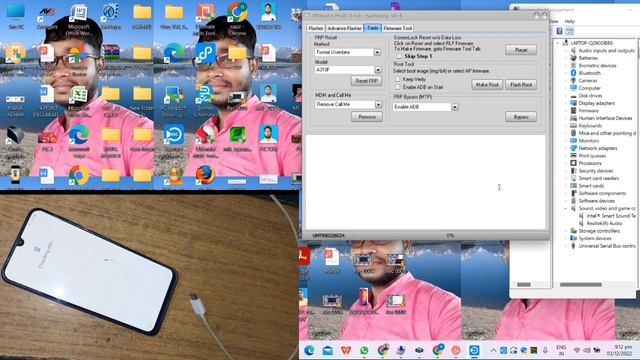Viewport: 640px width, 360px height.
Task: Click the Remove button under MDM
Action: [367, 117]
